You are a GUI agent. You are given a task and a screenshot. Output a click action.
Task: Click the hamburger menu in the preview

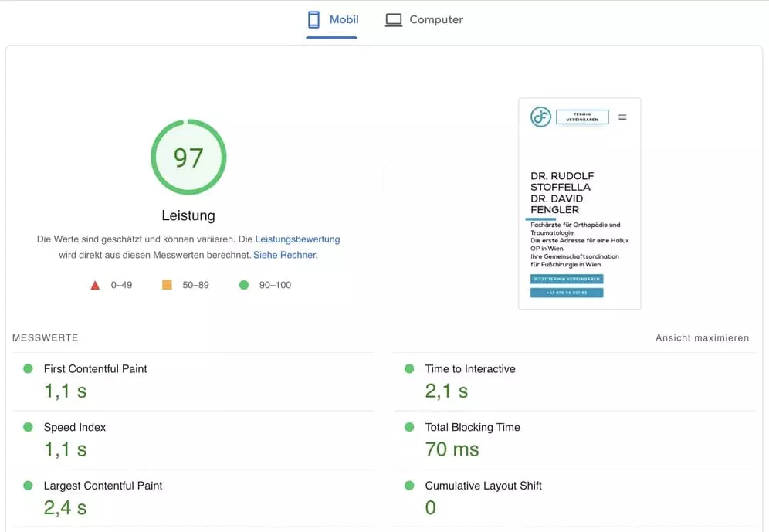pyautogui.click(x=622, y=117)
